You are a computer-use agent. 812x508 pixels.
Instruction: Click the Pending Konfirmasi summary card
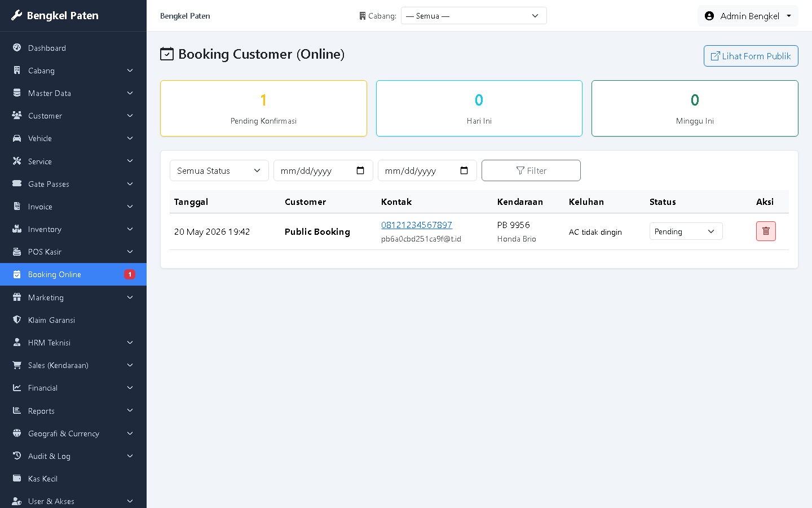tap(263, 108)
